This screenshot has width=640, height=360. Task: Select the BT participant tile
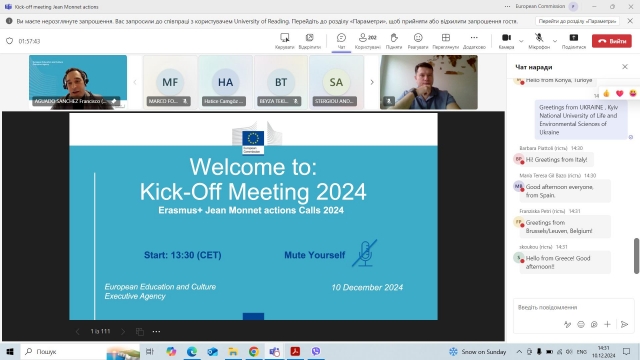coord(281,82)
